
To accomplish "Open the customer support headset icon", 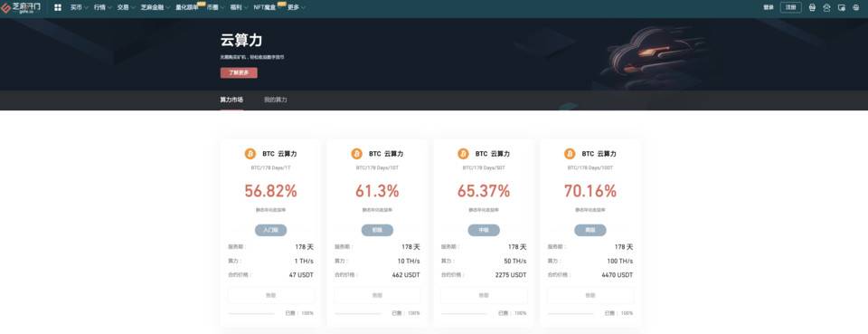I will (x=827, y=8).
